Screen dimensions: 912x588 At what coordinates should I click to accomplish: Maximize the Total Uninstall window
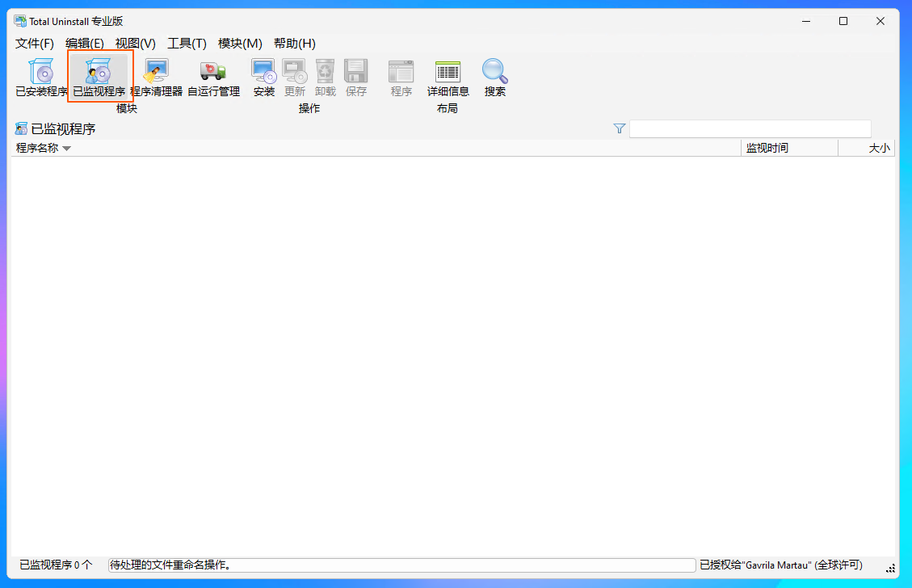843,22
